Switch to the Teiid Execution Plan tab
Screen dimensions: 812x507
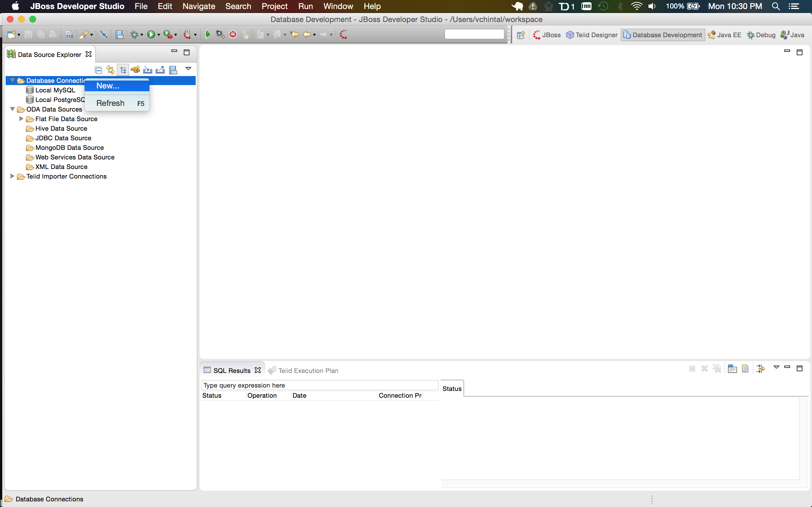[308, 370]
